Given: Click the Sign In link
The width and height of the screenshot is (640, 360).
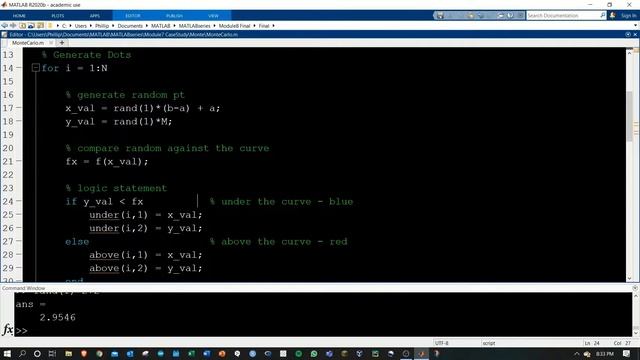Looking at the screenshot, I should (x=629, y=16).
